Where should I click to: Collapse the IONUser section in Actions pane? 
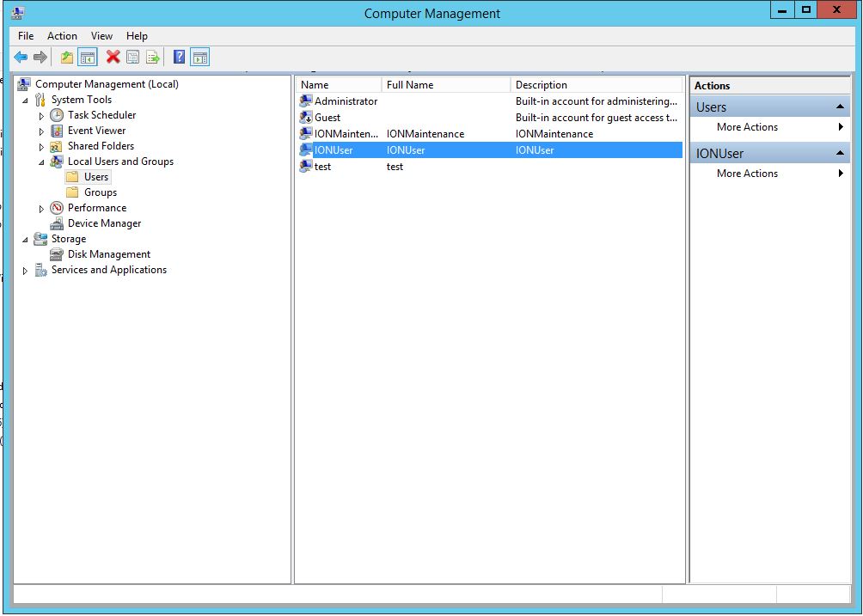pos(840,153)
